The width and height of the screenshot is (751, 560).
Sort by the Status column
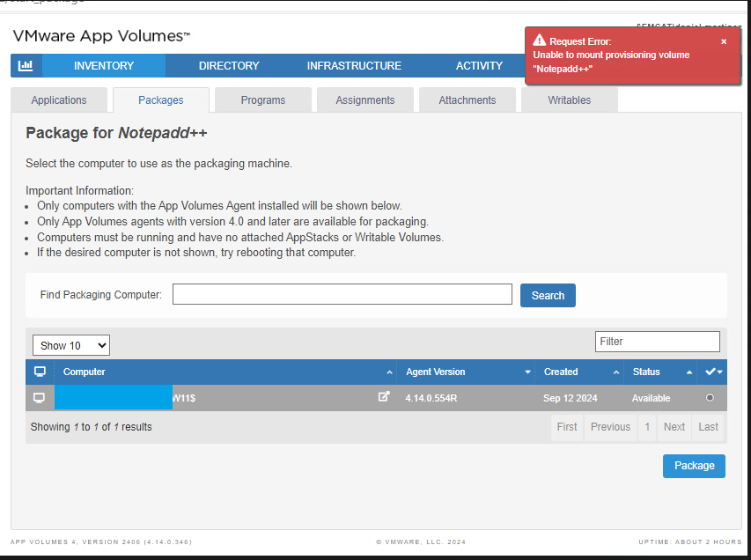660,372
